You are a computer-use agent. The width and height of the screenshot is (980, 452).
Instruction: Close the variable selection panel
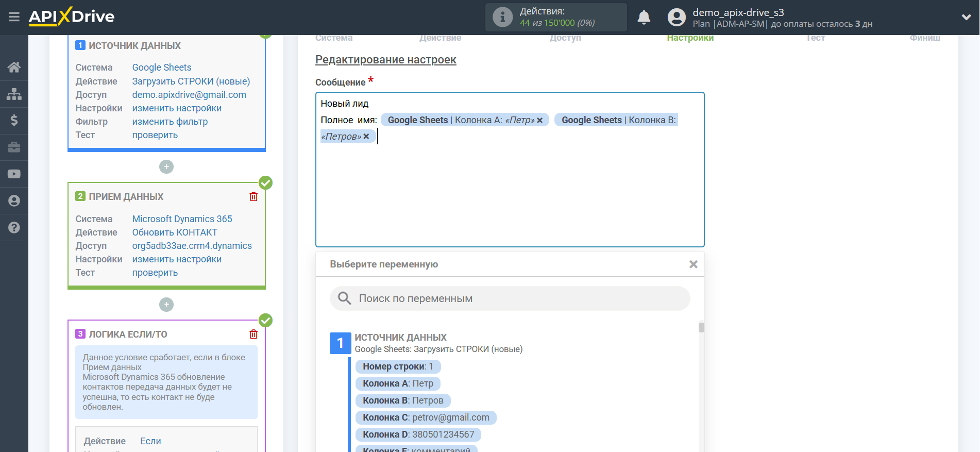click(x=694, y=264)
